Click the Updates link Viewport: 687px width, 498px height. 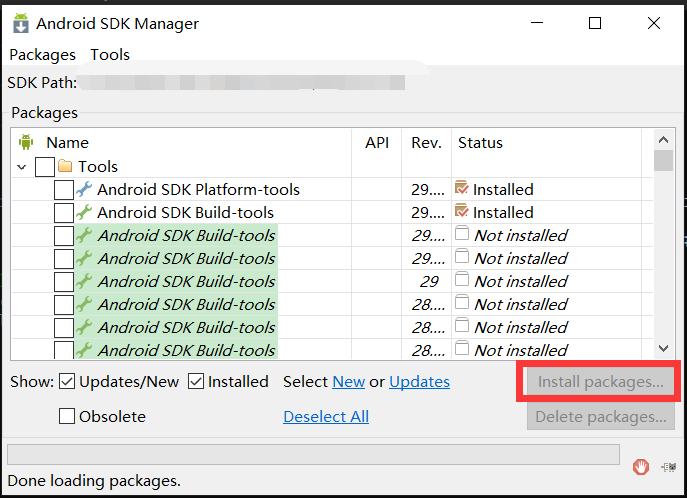point(419,381)
